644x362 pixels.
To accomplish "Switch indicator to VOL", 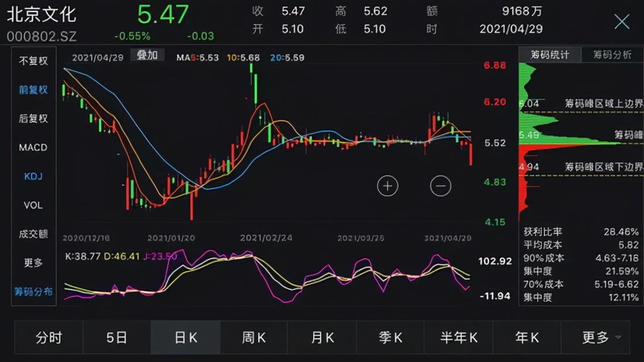I will [x=33, y=205].
